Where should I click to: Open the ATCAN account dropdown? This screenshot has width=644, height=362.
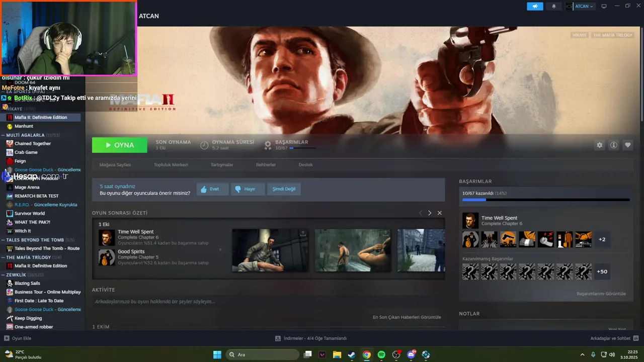coord(580,6)
